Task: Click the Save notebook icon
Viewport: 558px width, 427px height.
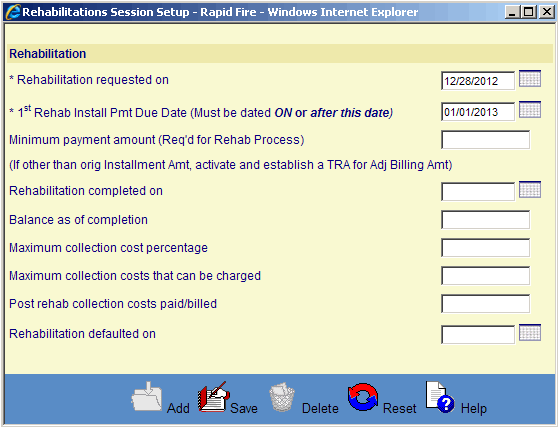Action: 214,397
